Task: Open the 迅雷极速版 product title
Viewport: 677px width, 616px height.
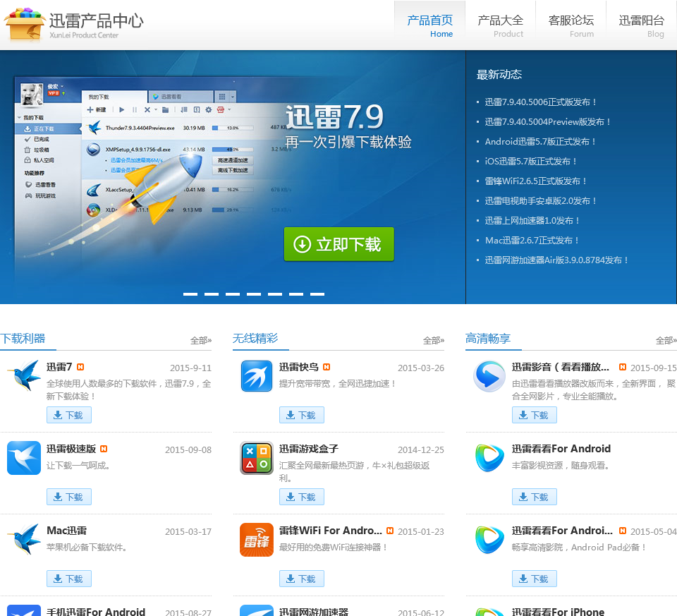Action: (71, 449)
